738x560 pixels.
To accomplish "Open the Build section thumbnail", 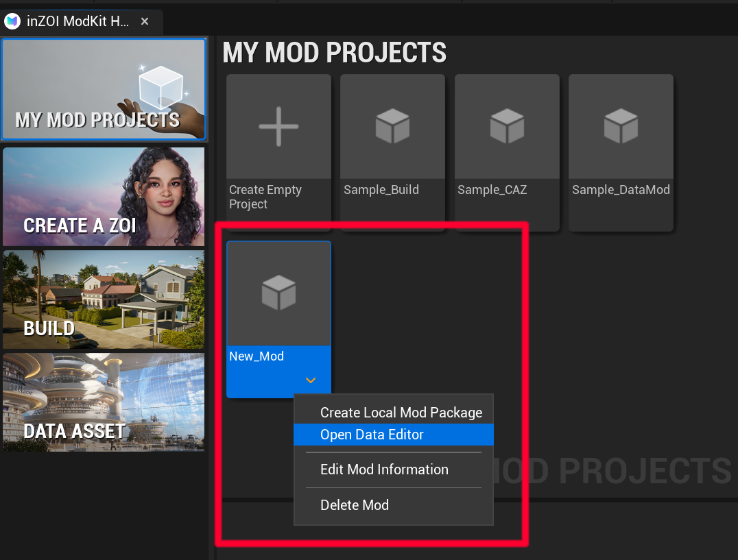I will pyautogui.click(x=104, y=300).
